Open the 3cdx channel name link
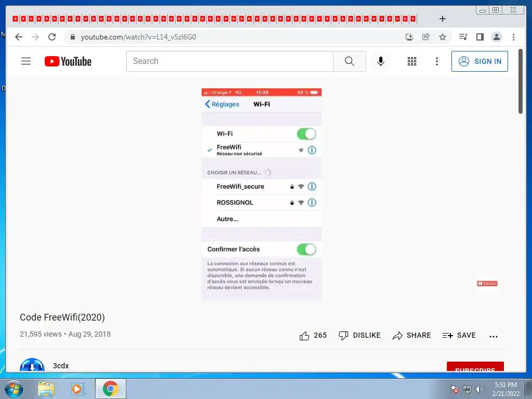 click(61, 366)
